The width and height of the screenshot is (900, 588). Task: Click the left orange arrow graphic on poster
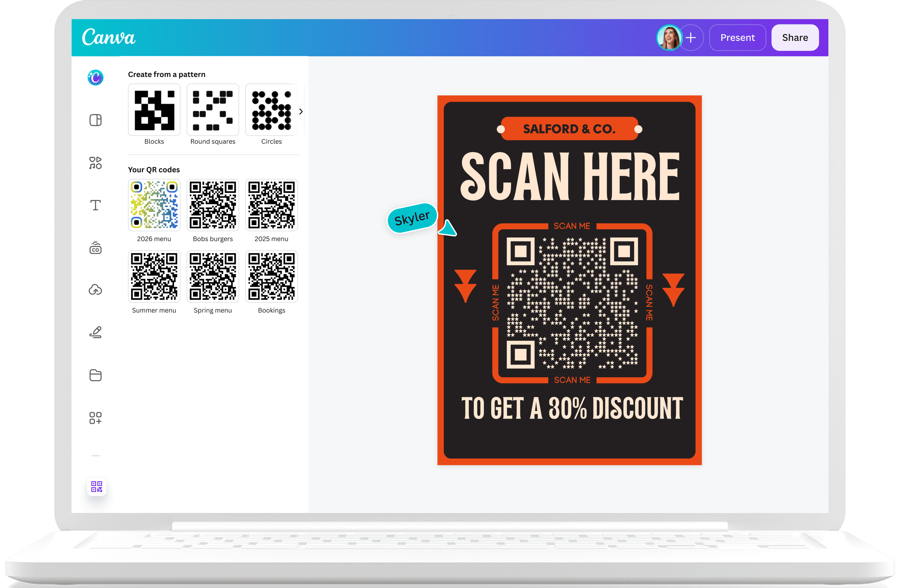pyautogui.click(x=465, y=286)
